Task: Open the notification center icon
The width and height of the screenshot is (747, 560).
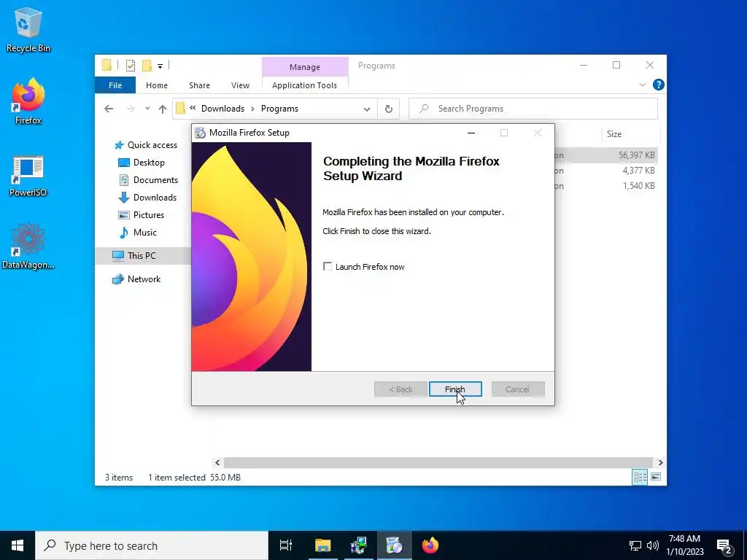Action: pos(724,545)
